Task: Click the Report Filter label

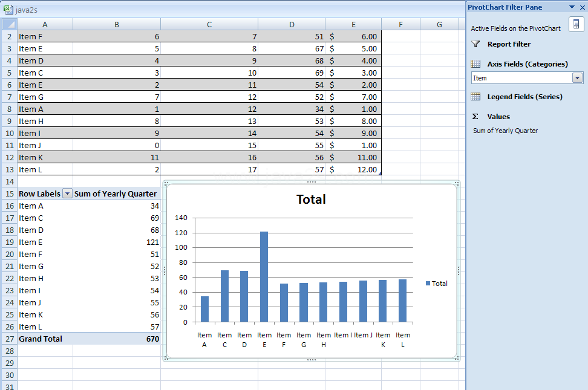Action: [x=509, y=44]
